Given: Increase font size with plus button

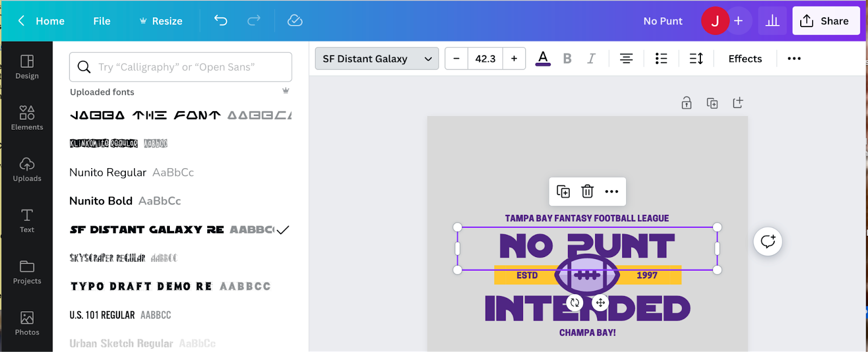Looking at the screenshot, I should [x=514, y=59].
